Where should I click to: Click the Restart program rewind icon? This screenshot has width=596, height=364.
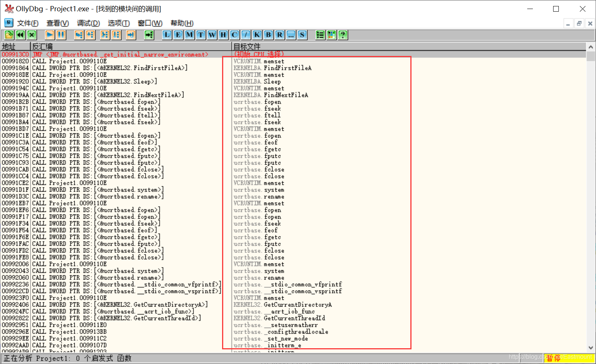pos(20,35)
